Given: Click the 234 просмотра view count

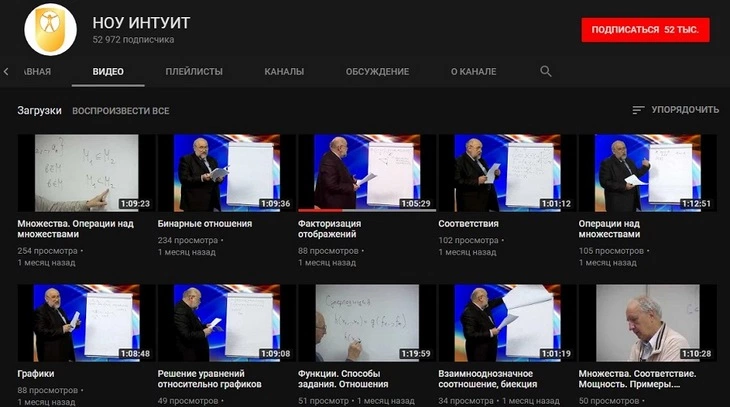Looking at the screenshot, I should click(x=188, y=240).
